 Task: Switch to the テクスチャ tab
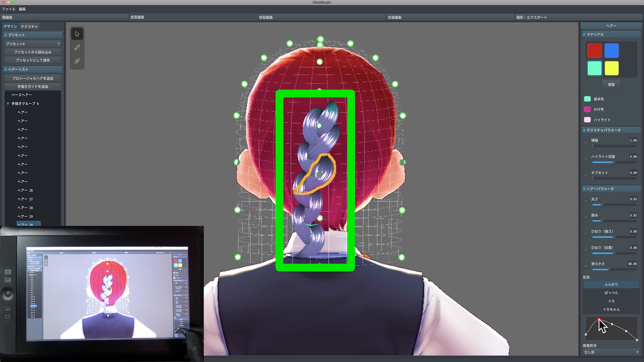(x=29, y=27)
